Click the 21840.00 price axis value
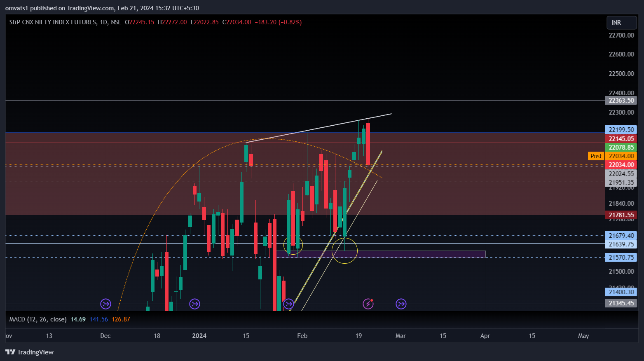The width and height of the screenshot is (644, 361). click(x=621, y=204)
